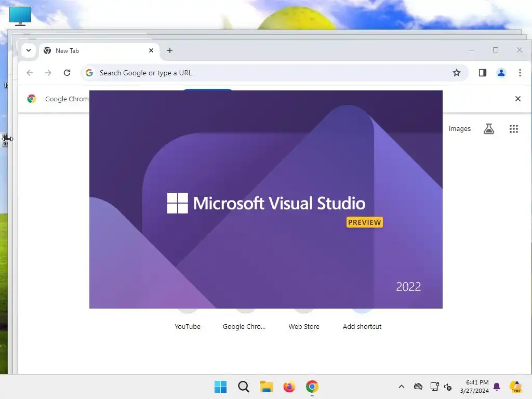Open taskbar Search
This screenshot has height=399, width=532.
243,387
